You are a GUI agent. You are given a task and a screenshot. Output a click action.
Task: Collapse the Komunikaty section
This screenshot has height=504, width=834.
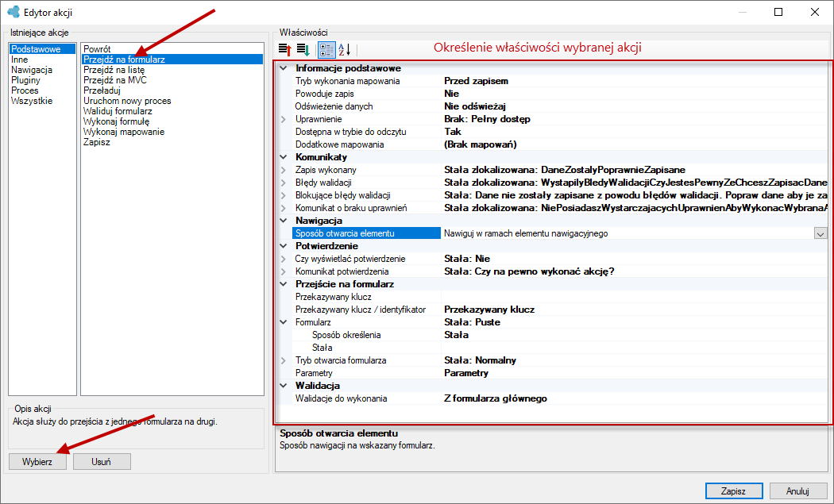pos(284,157)
